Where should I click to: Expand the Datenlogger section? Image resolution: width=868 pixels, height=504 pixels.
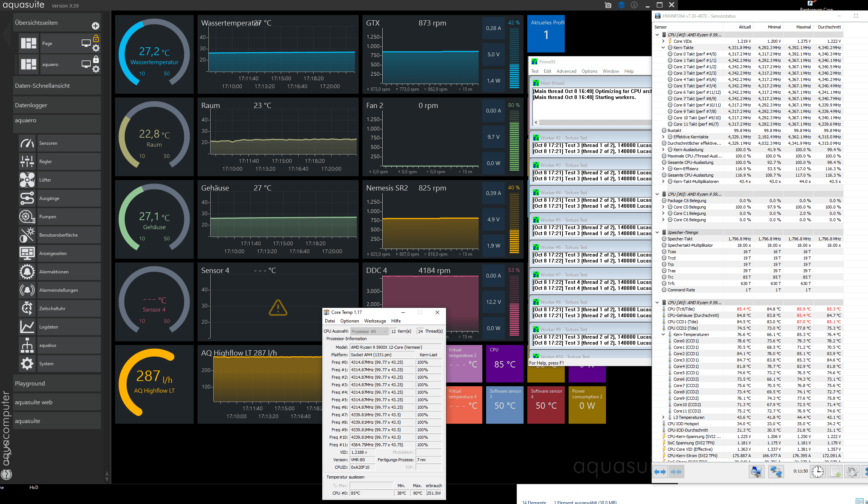click(57, 105)
